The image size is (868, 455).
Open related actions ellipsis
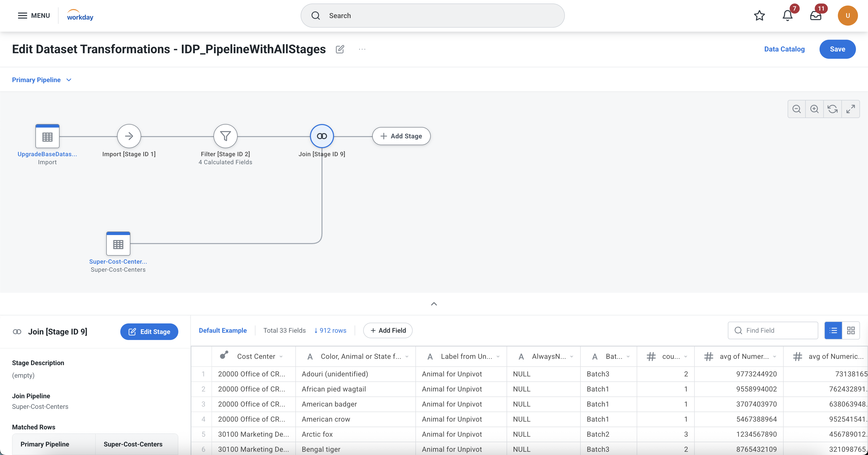[x=362, y=49]
